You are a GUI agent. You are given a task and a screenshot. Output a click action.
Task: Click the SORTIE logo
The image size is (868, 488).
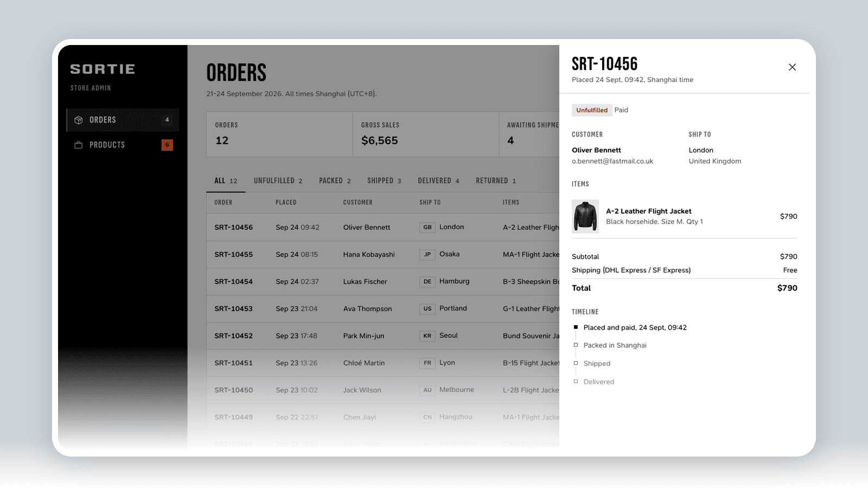(103, 69)
